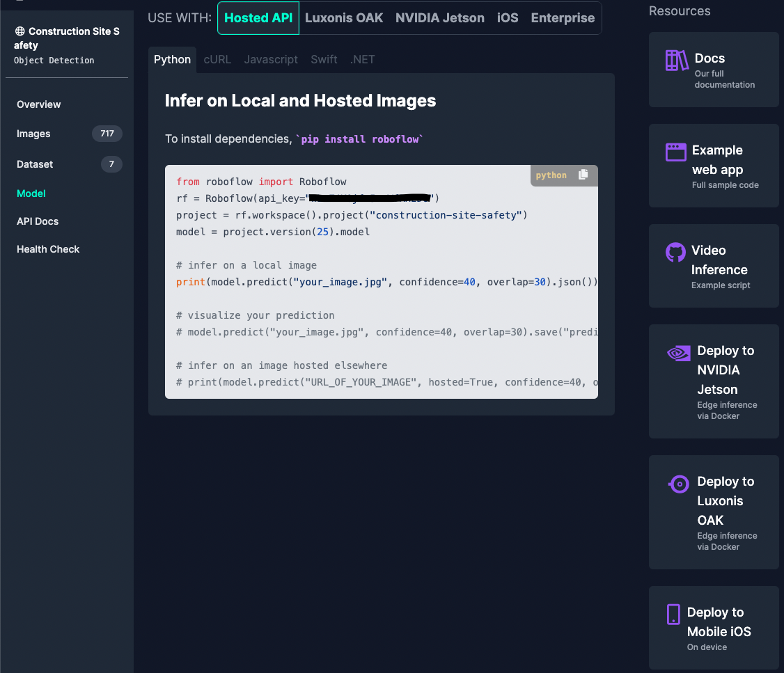Open the Construction Site Safety project title
Screen dimensions: 784x673
tap(67, 38)
